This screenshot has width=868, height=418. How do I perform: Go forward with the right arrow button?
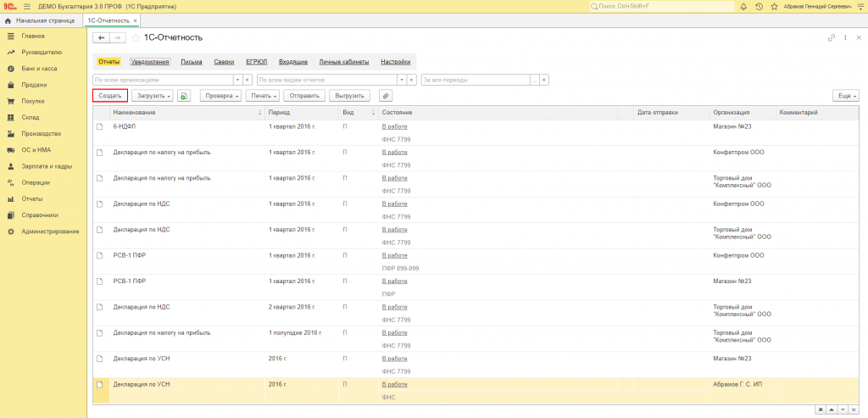pyautogui.click(x=117, y=37)
